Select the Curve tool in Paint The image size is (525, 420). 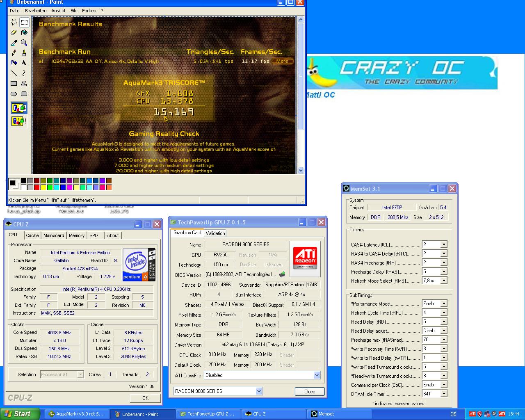point(24,73)
